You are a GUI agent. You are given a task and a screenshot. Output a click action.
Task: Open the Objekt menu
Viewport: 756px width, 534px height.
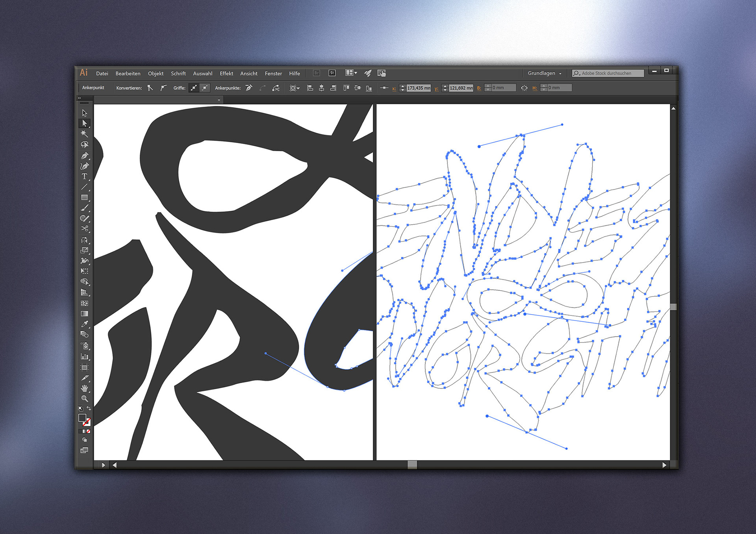click(x=156, y=74)
